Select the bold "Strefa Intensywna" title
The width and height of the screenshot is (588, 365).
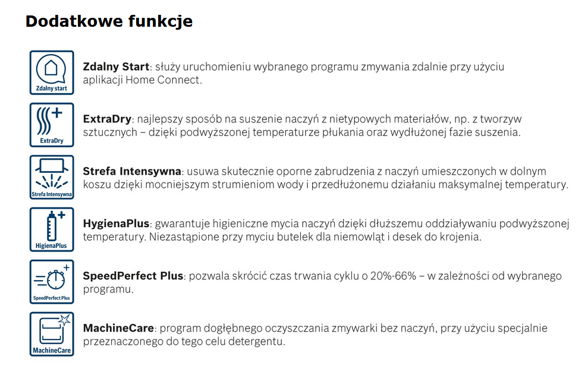131,172
